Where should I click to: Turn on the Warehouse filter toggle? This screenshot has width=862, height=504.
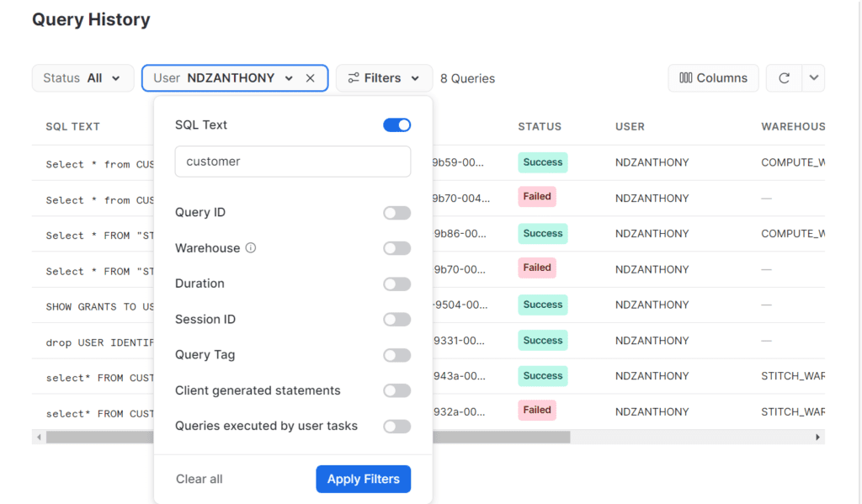pyautogui.click(x=396, y=248)
